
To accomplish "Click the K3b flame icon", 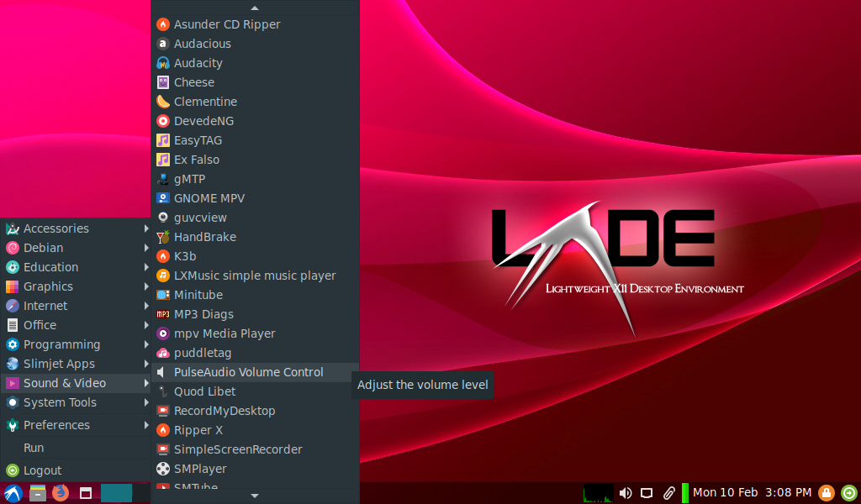I will pyautogui.click(x=163, y=256).
